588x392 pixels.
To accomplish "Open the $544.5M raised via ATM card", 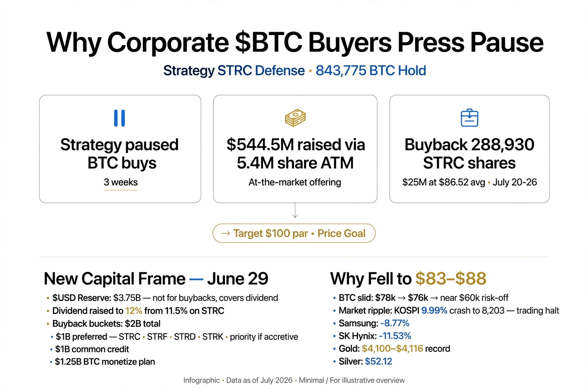I will click(x=295, y=149).
